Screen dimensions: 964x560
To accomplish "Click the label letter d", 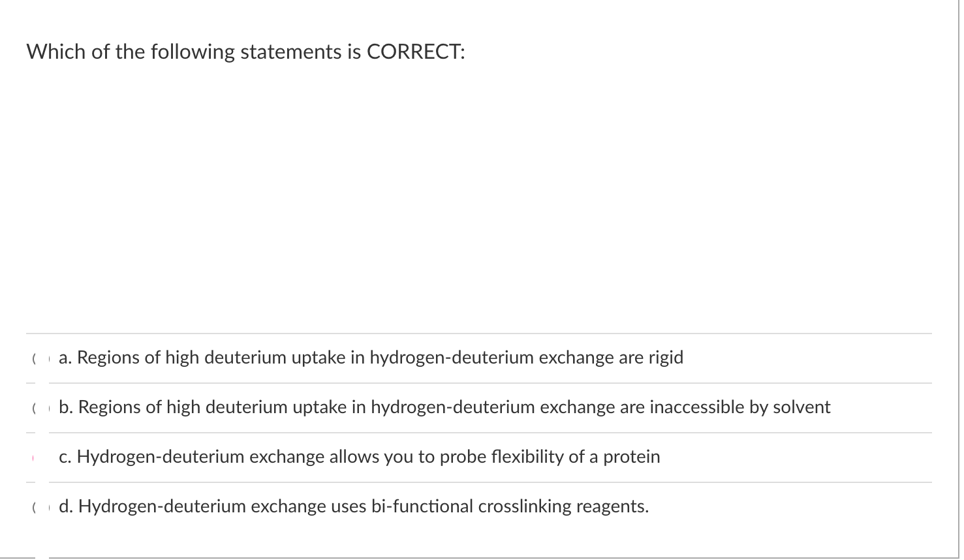I will 64,506.
